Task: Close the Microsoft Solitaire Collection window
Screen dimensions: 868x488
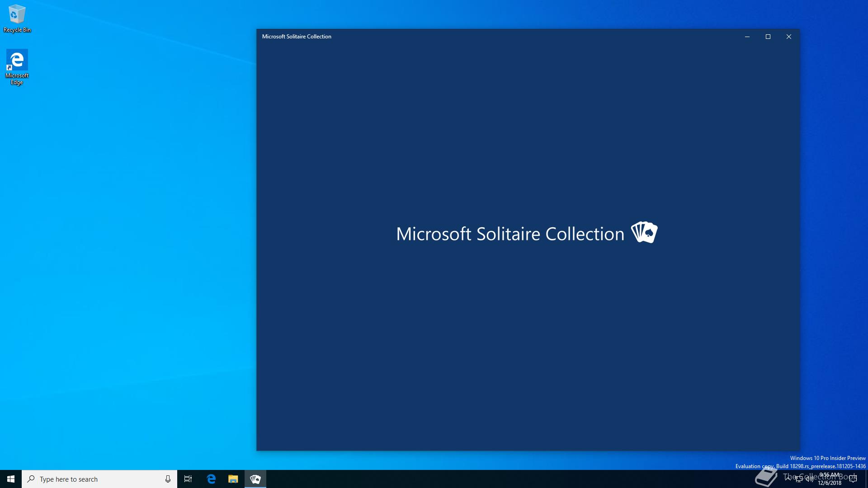Action: pyautogui.click(x=789, y=37)
